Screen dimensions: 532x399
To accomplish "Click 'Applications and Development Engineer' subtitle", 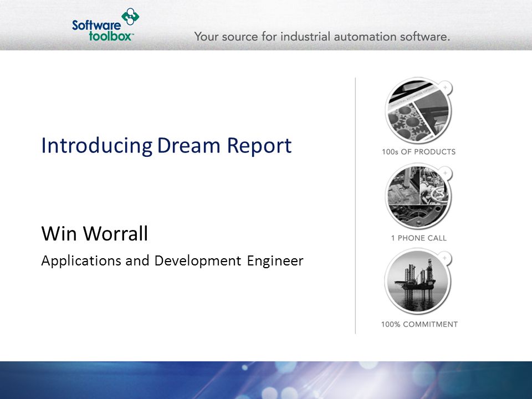I will pyautogui.click(x=172, y=261).
